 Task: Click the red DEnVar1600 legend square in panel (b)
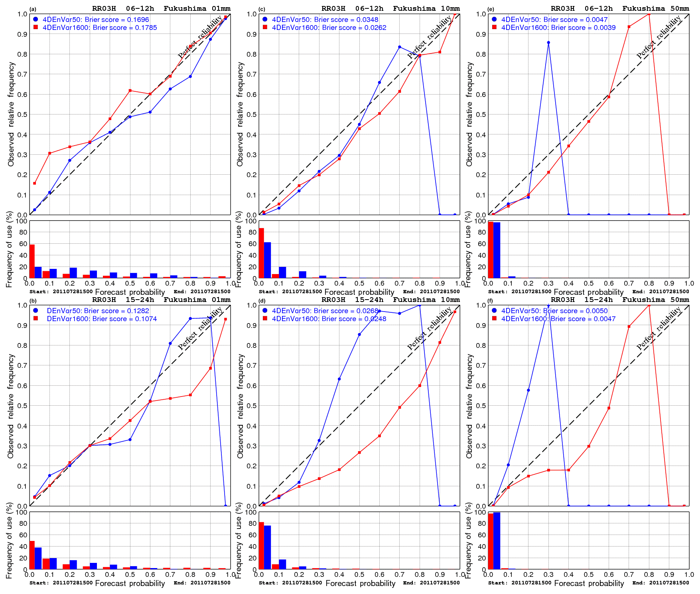pyautogui.click(x=35, y=318)
